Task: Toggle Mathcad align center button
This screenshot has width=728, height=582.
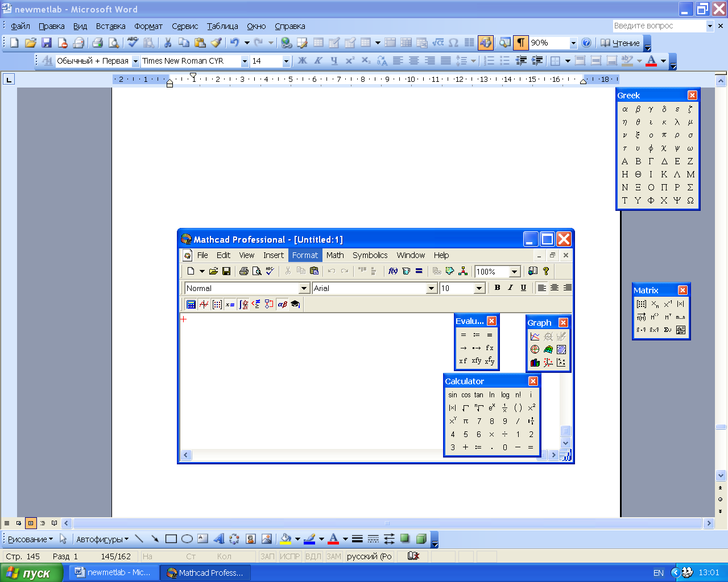Action: coord(555,288)
